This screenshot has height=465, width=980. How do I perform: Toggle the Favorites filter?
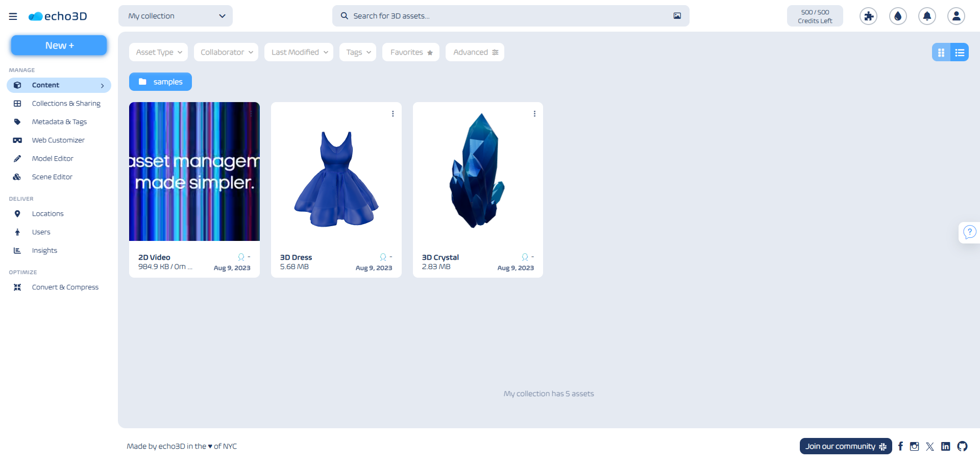coord(411,52)
